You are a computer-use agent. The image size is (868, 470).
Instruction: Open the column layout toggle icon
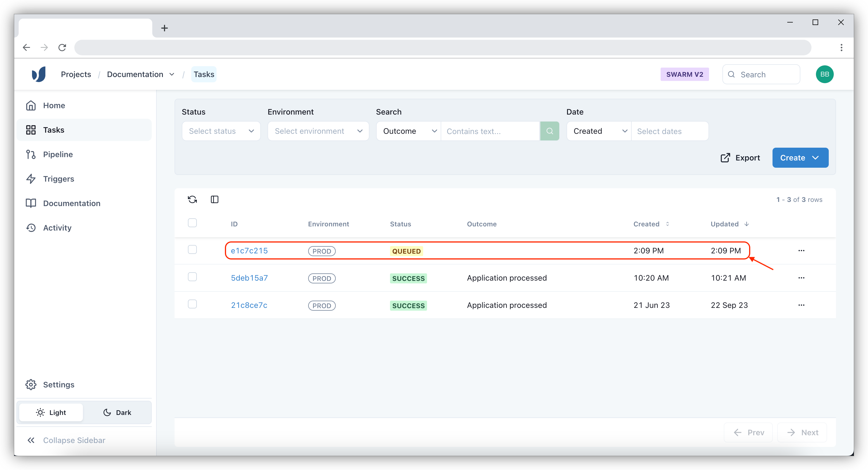[215, 199]
